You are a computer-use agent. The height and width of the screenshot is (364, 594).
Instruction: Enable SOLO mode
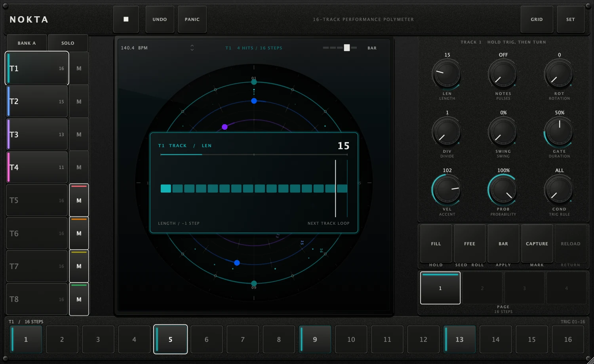click(x=68, y=43)
